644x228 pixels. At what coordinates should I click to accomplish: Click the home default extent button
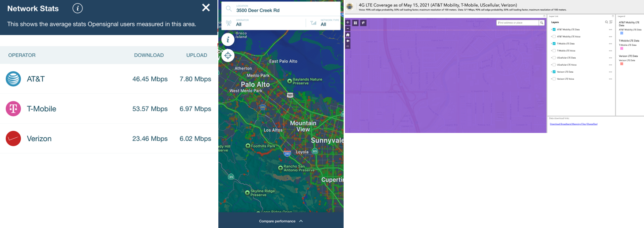tap(348, 35)
